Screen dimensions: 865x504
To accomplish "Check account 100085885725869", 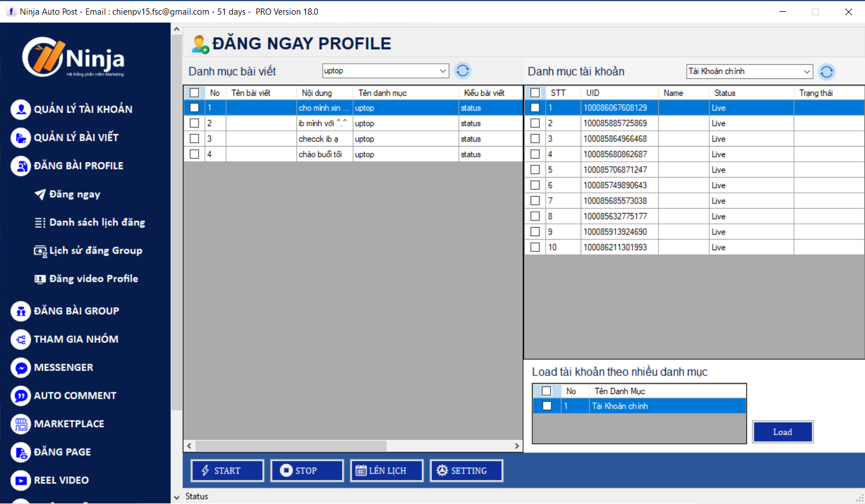I will (x=535, y=123).
